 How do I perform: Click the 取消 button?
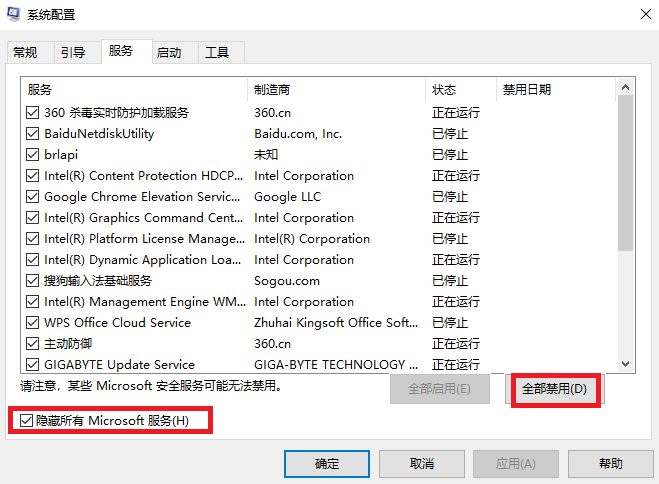pos(421,464)
